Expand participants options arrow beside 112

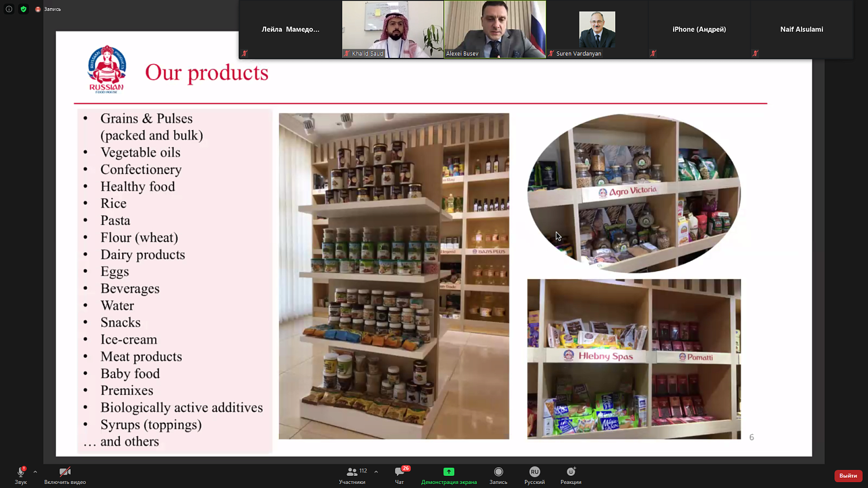[376, 472]
